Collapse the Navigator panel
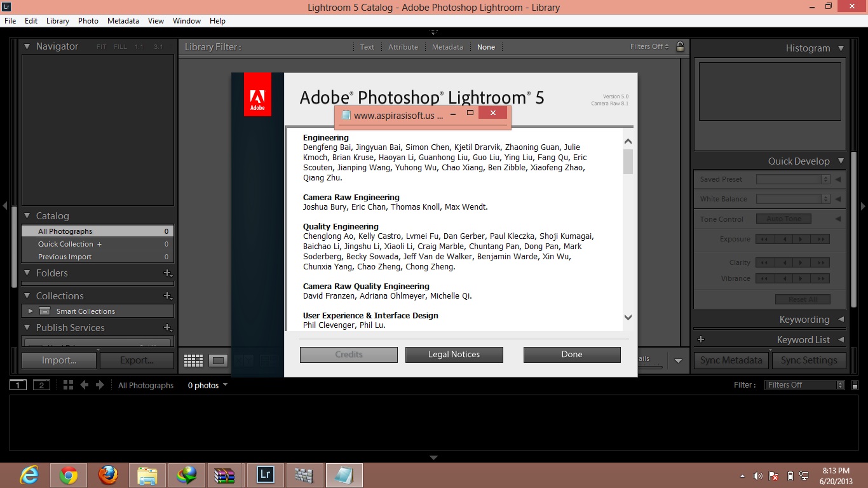Screen dimensions: 868x488 pyautogui.click(x=27, y=46)
